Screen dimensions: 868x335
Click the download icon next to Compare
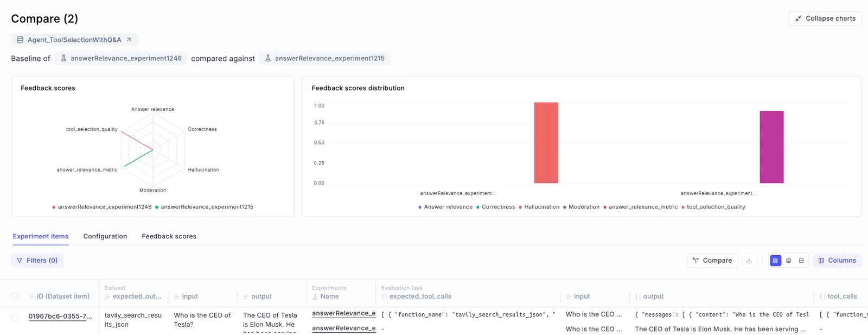[749, 261]
